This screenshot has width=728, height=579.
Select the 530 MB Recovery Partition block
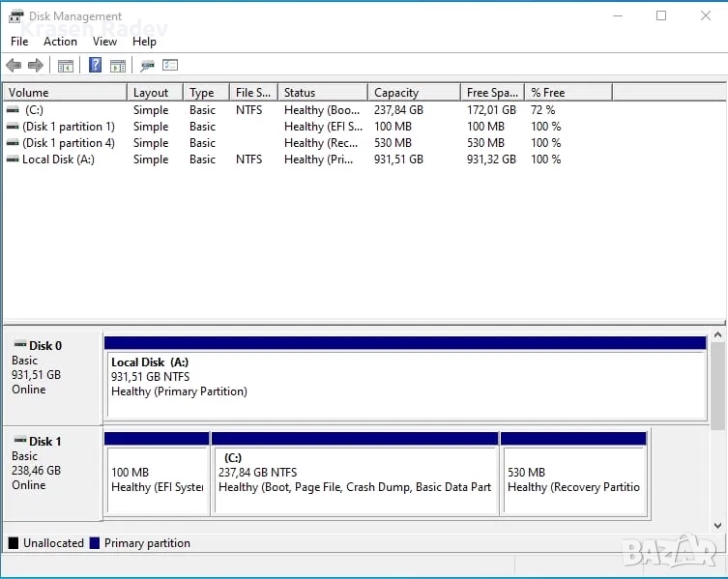[x=573, y=479]
